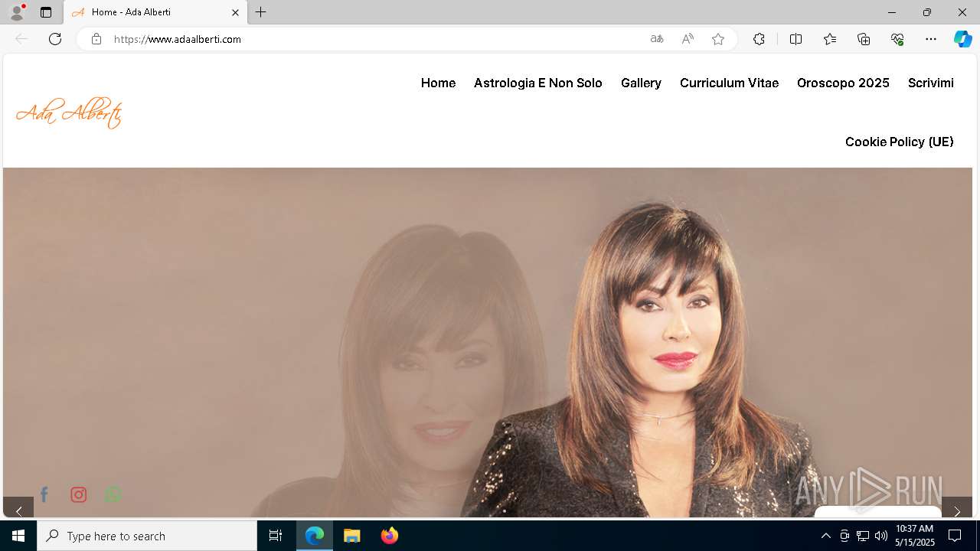Screen dimensions: 980x551
Task: Close the Home - Ada Alberti tab
Action: pyautogui.click(x=236, y=12)
